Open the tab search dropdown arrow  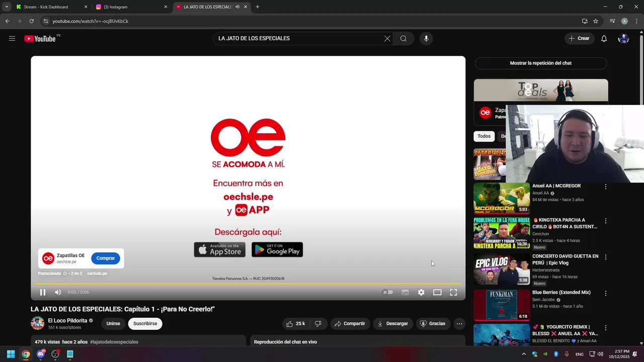[6, 7]
